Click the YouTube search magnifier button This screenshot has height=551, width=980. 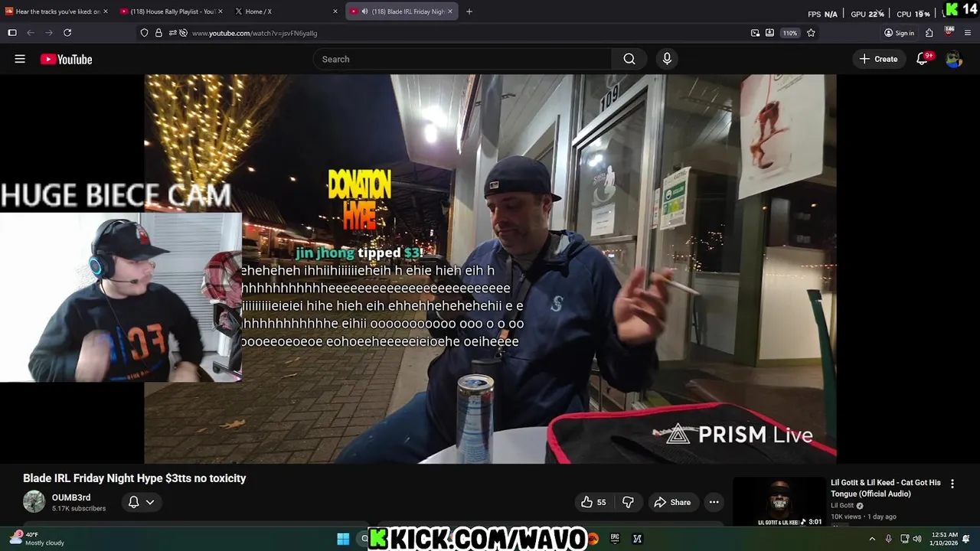629,59
